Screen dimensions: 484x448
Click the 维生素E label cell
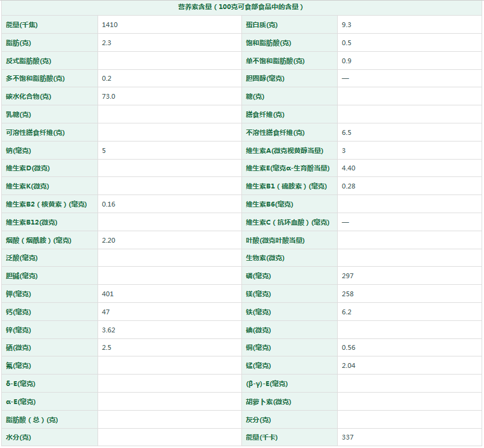click(x=287, y=169)
